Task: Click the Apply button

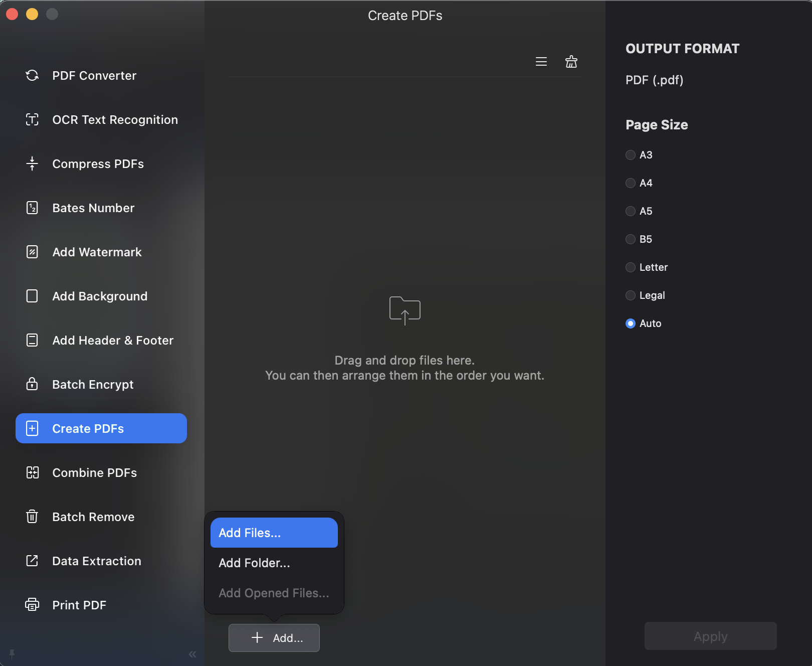Action: [x=710, y=636]
